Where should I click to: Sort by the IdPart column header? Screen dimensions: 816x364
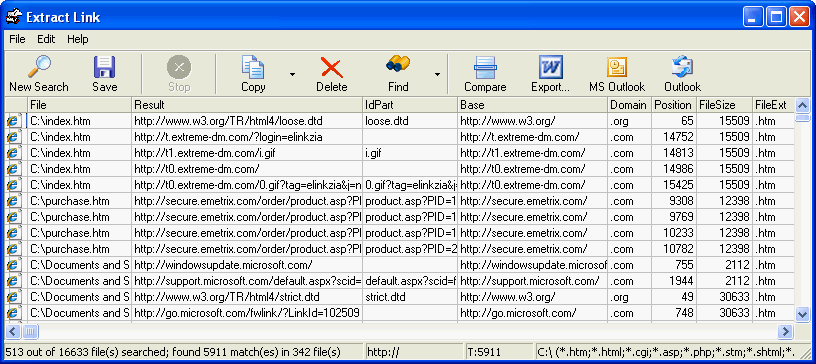pyautogui.click(x=410, y=105)
